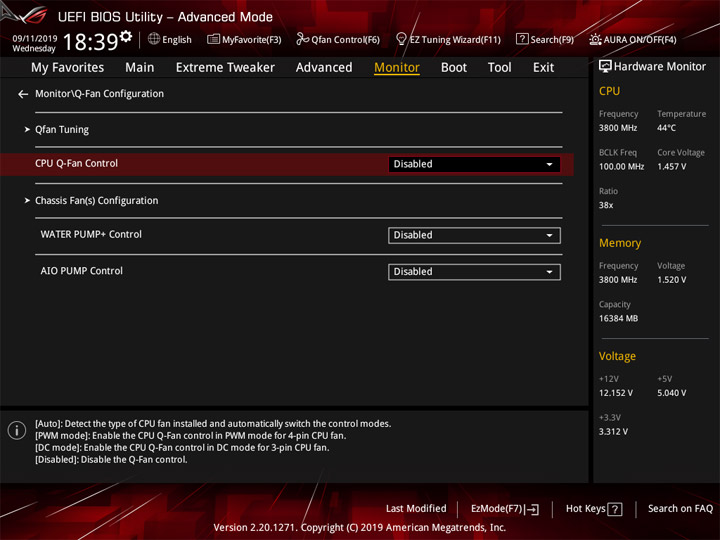Switch to the Boot tab
720x540 pixels.
[454, 68]
